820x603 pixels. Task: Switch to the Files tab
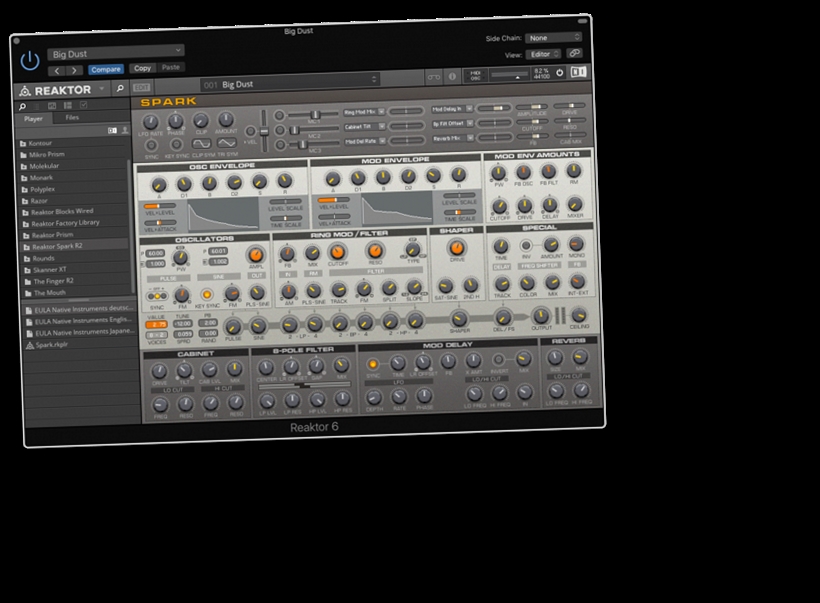(x=72, y=118)
